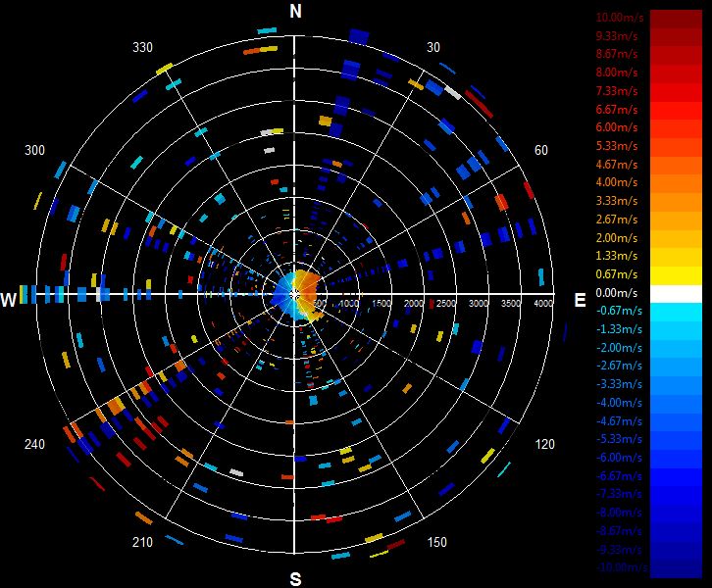This screenshot has width=712, height=588.
Task: Click the 4000 range ring label
Action: (x=543, y=304)
